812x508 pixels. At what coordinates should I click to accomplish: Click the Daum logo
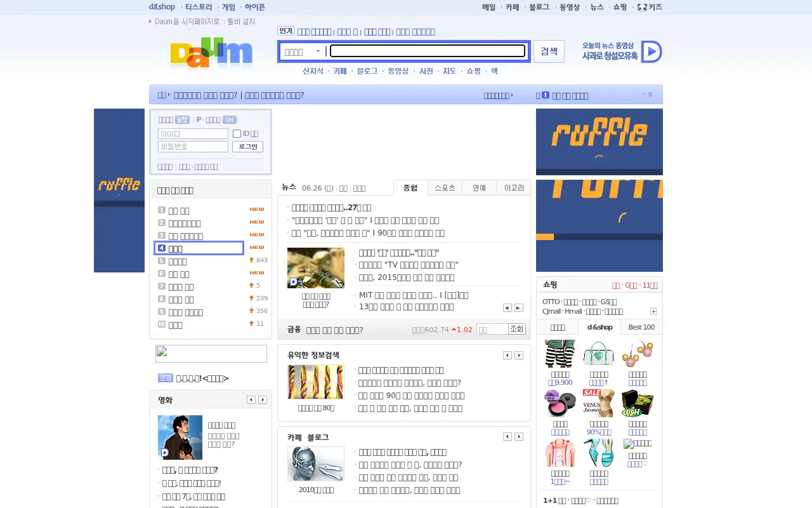pos(211,53)
